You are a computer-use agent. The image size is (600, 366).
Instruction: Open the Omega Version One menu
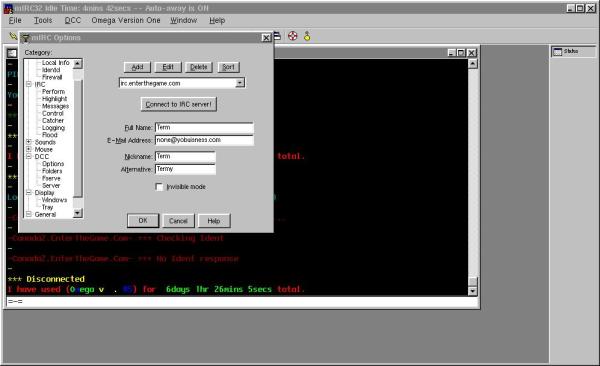[126, 20]
